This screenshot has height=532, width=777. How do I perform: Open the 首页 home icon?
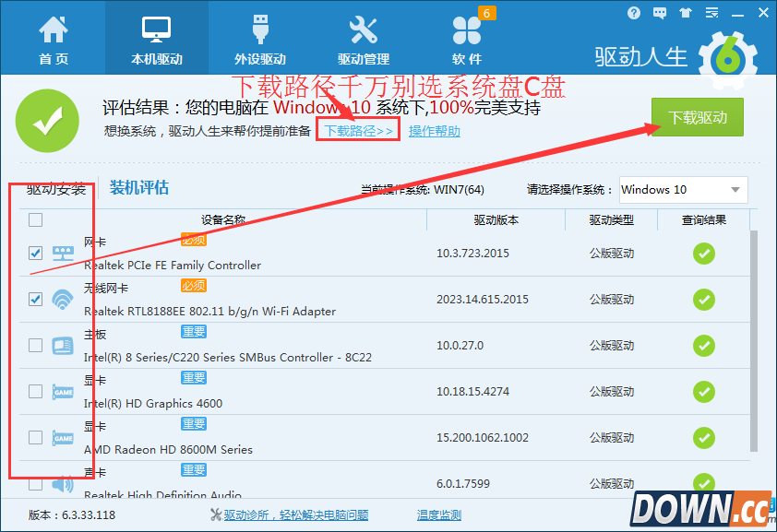coord(53,40)
